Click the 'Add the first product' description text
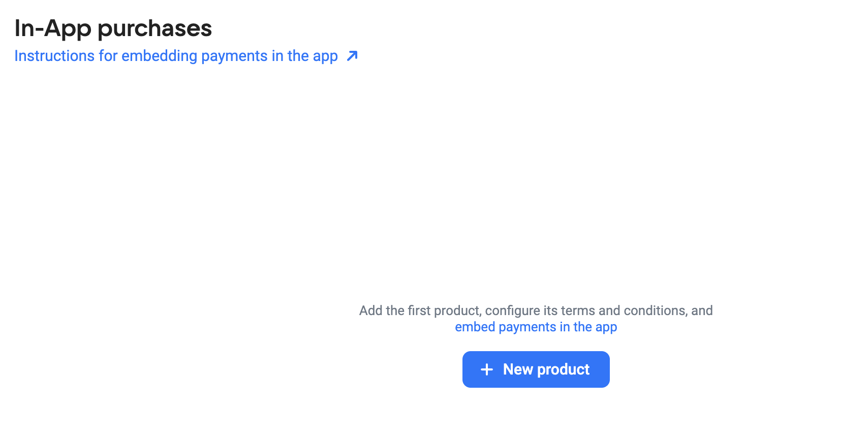This screenshot has height=435, width=868. 536,310
